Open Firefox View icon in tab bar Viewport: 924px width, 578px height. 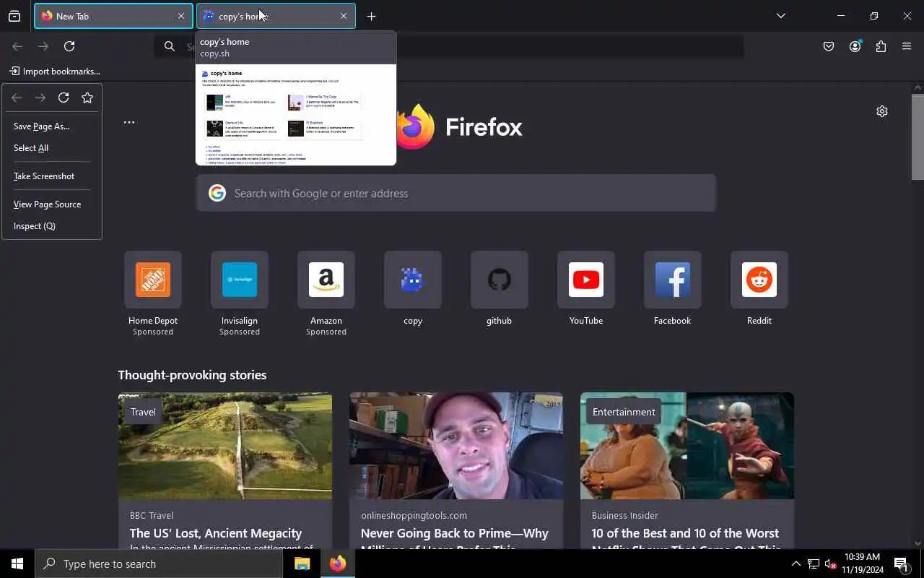pos(14,16)
